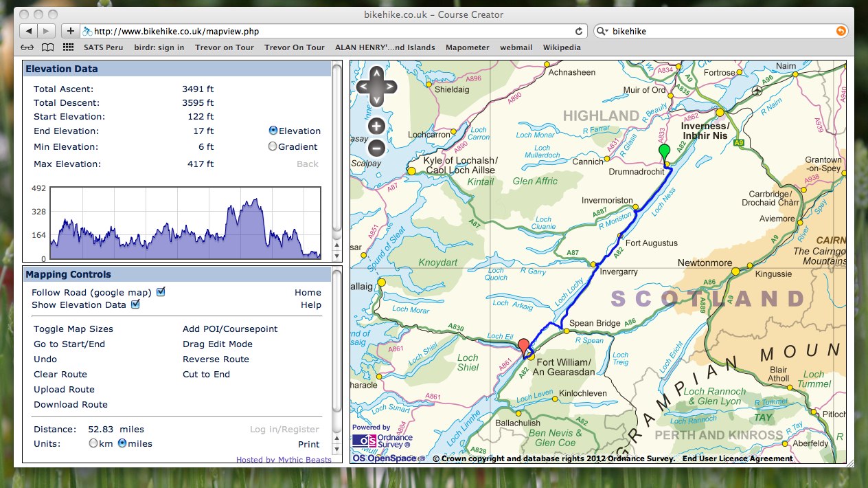Click the red route end marker
This screenshot has height=488, width=868.
[x=524, y=347]
